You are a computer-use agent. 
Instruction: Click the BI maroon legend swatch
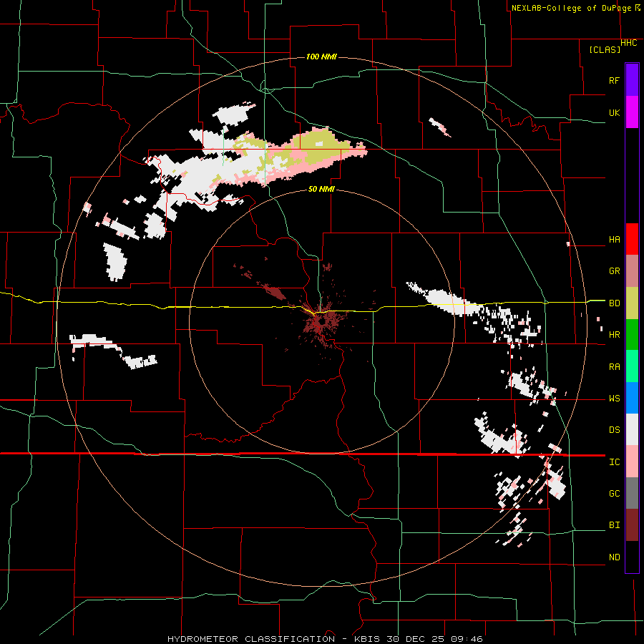632,525
